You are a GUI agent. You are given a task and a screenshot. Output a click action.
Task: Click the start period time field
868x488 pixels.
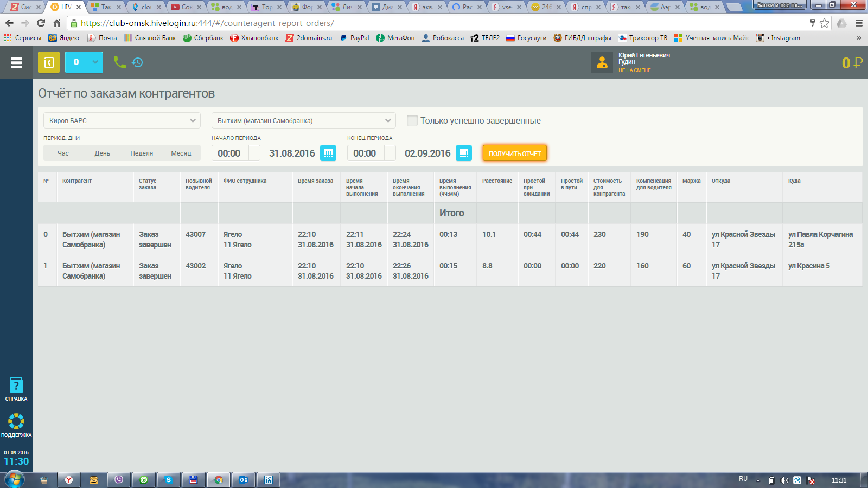pos(229,153)
